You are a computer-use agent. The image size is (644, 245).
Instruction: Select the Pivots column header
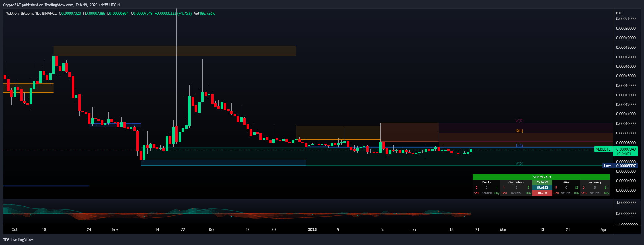[x=486, y=182]
